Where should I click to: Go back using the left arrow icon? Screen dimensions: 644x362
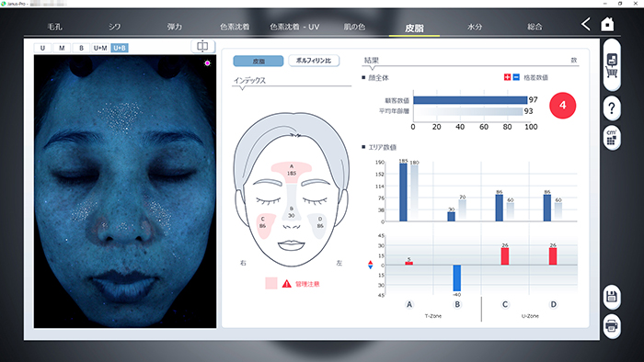click(586, 24)
